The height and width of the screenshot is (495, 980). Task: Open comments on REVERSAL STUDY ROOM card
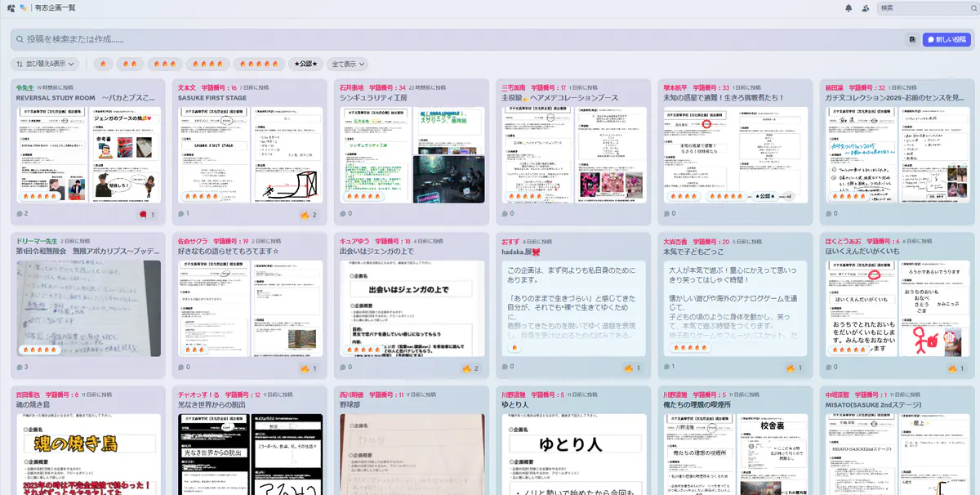[23, 214]
